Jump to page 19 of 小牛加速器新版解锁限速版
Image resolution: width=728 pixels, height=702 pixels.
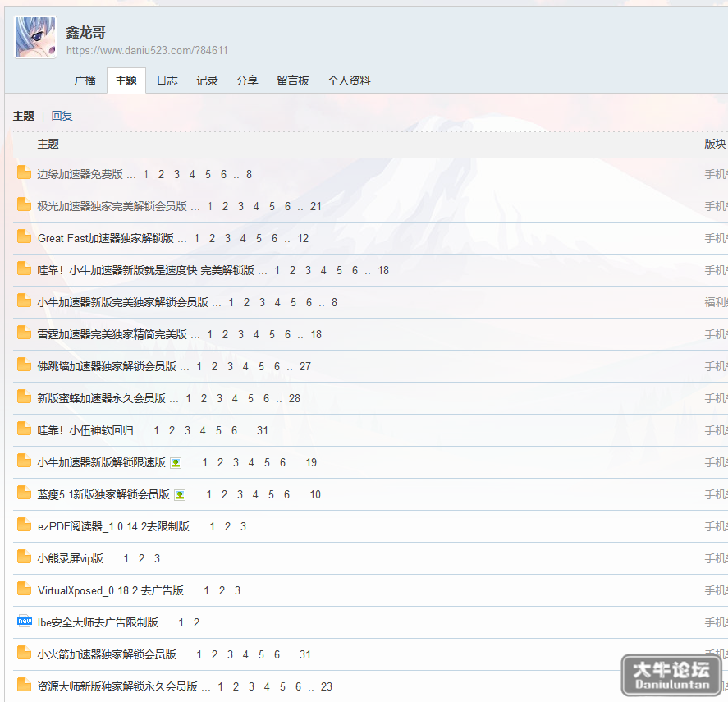311,463
